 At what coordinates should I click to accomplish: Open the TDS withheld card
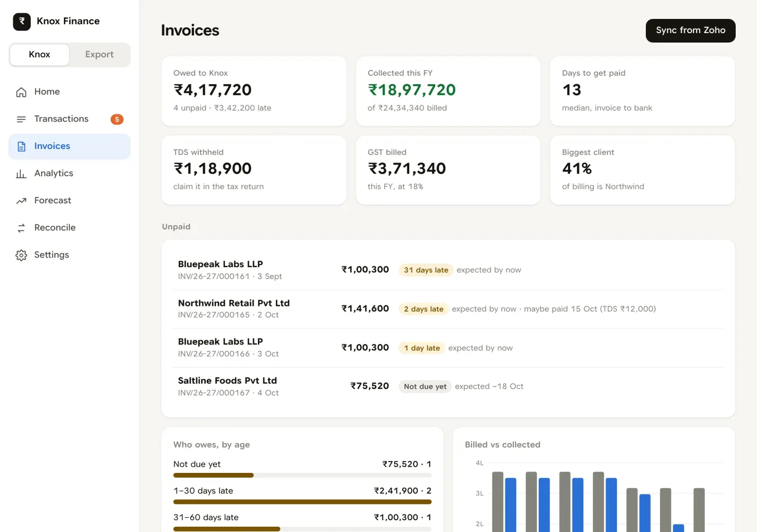[254, 170]
